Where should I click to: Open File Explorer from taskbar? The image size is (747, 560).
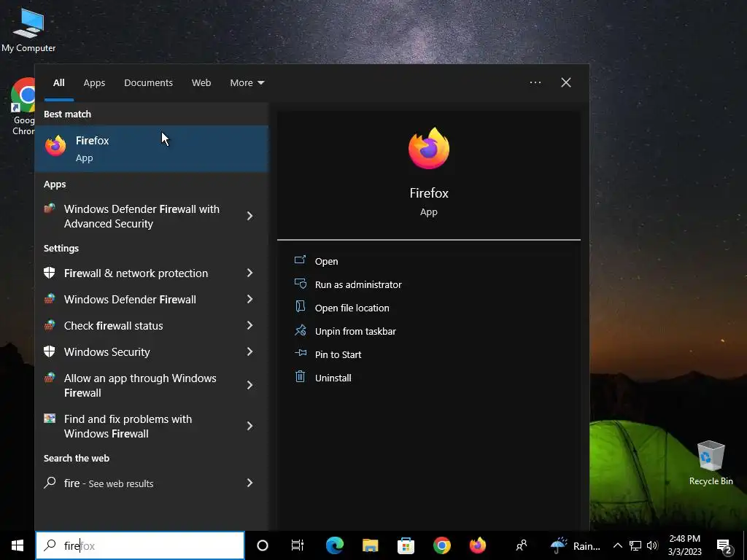pos(370,545)
